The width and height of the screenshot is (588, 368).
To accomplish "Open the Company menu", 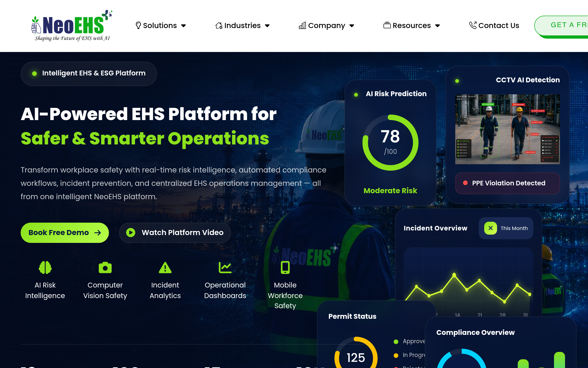I will (x=327, y=25).
